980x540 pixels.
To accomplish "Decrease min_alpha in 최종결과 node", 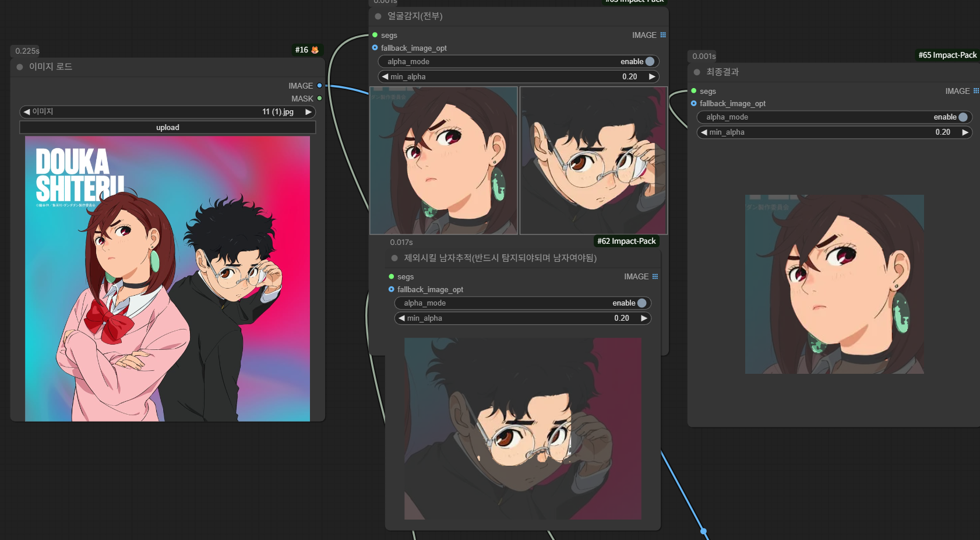I will click(x=704, y=132).
